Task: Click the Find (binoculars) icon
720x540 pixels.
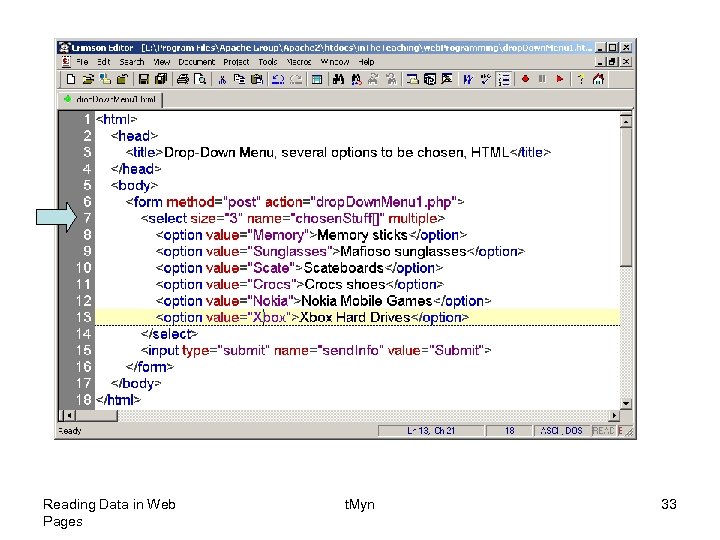Action: 339,79
